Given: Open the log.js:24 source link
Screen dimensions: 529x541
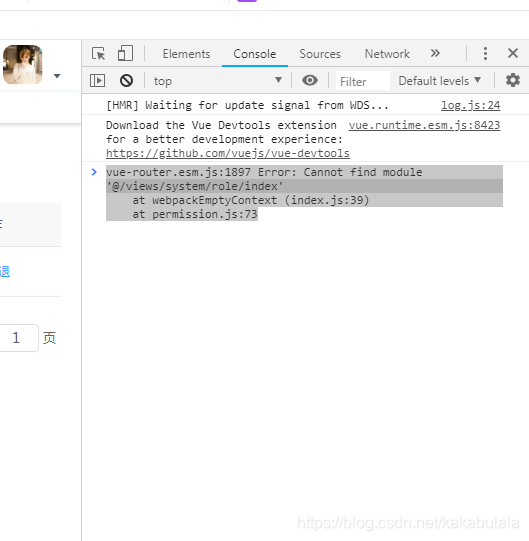Looking at the screenshot, I should [470, 105].
